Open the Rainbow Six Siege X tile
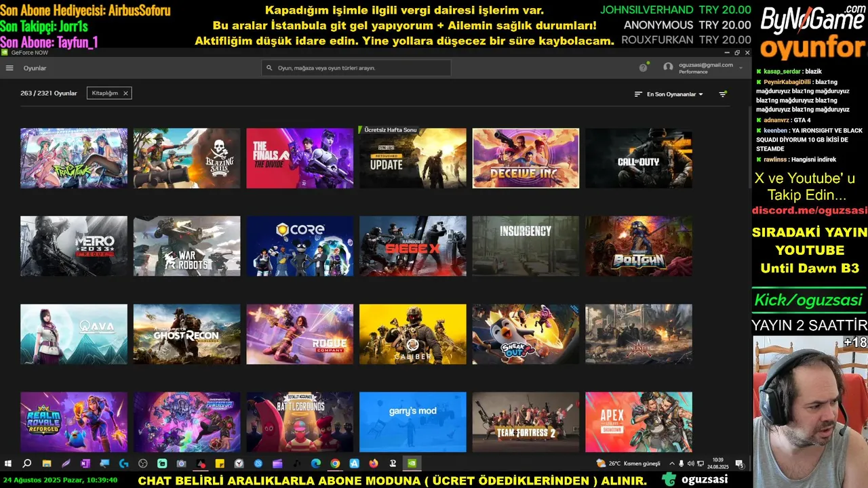The height and width of the screenshot is (488, 868). pyautogui.click(x=413, y=246)
